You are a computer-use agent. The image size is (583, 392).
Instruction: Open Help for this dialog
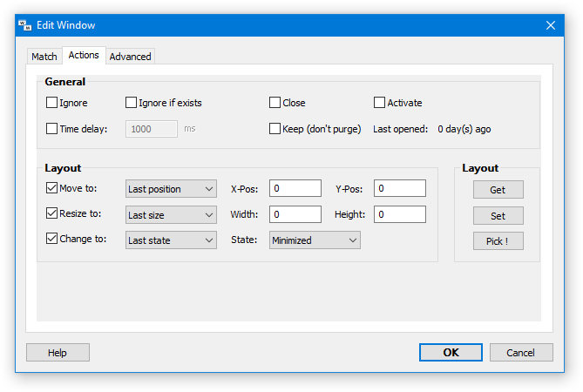coord(58,352)
